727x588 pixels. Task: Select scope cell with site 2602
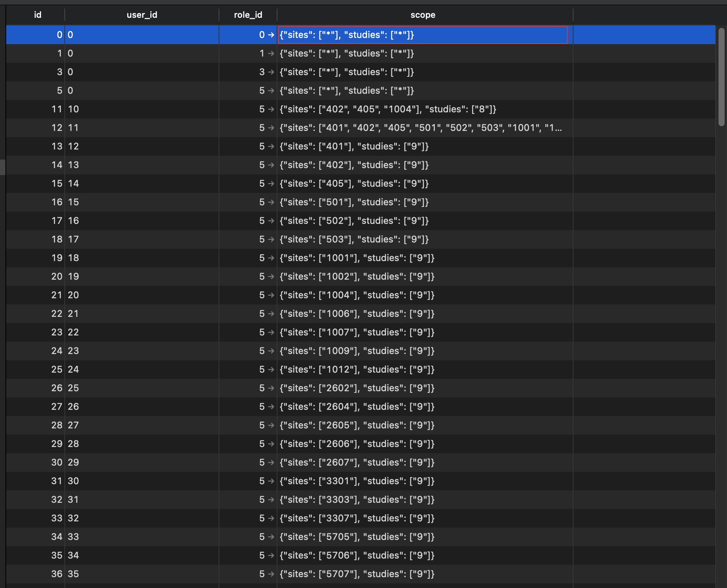[425, 388]
